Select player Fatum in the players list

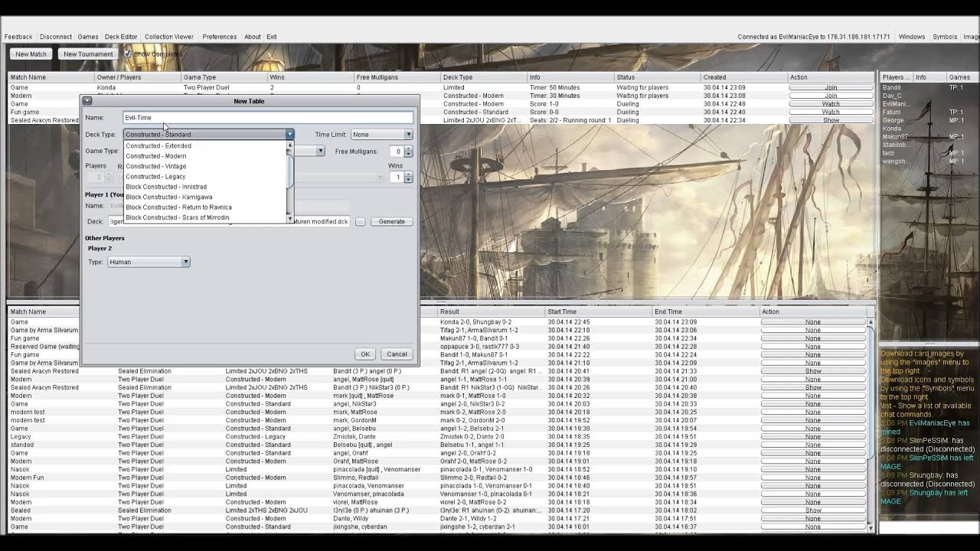tap(891, 112)
